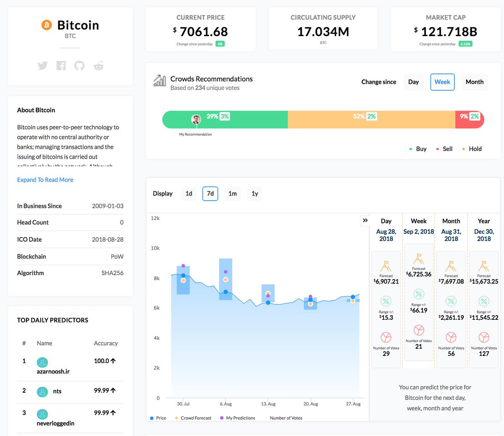Sort predictors by Name column
Image resolution: width=504 pixels, height=436 pixels.
click(x=45, y=343)
